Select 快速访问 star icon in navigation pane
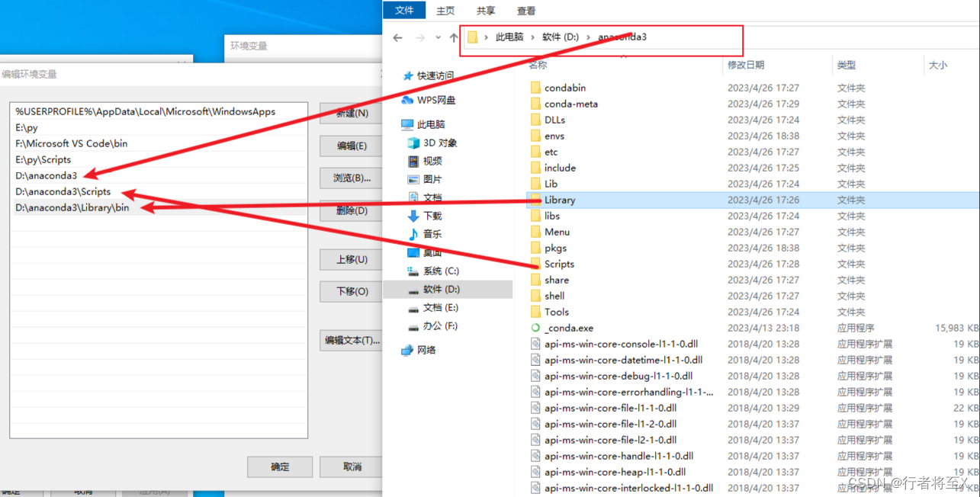Image resolution: width=980 pixels, height=497 pixels. click(408, 75)
